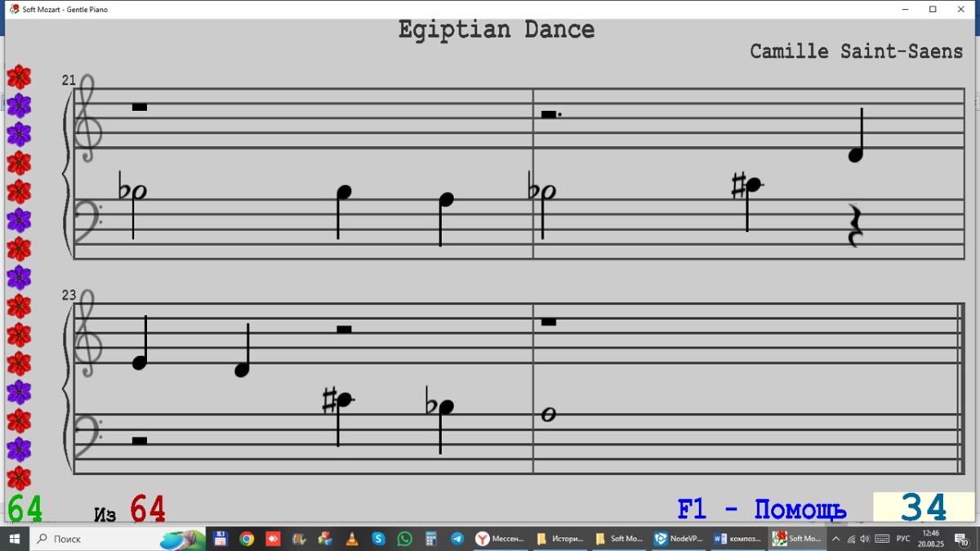Open the touch keyboard tray icon
Viewport: 980px width, 551px height.
pos(882,539)
